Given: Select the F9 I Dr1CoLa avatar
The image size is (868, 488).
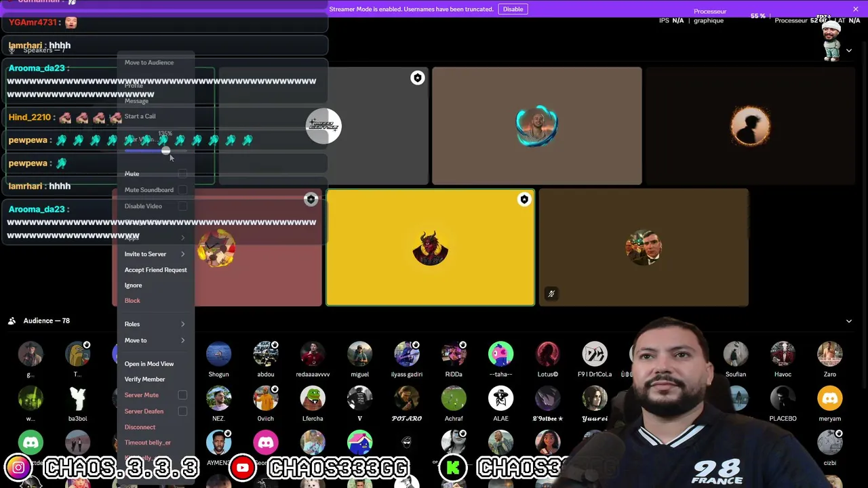Looking at the screenshot, I should point(595,354).
